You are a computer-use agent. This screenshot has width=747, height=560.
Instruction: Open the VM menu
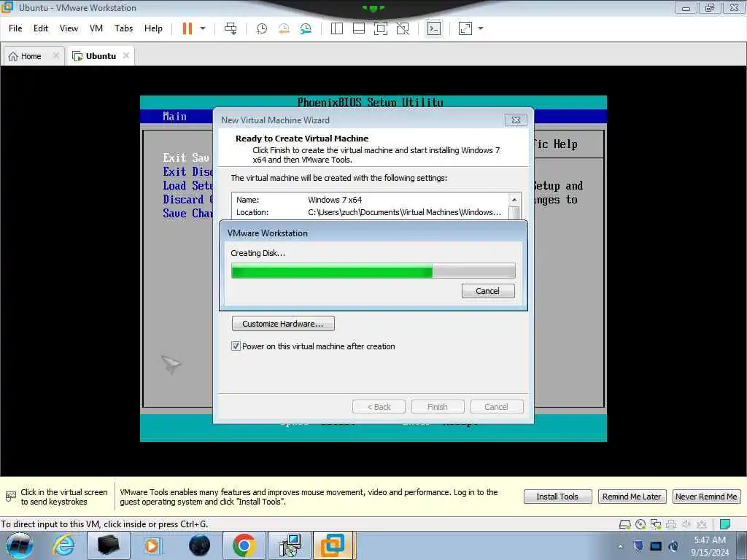[96, 28]
